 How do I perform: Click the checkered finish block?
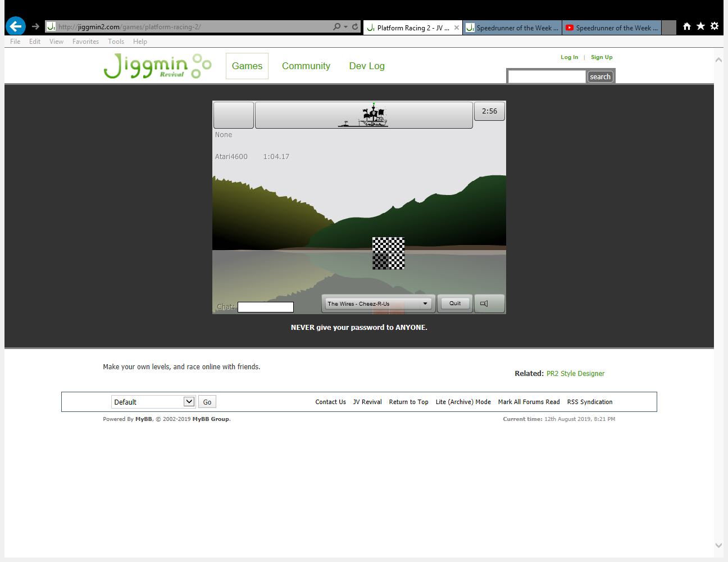pos(388,253)
